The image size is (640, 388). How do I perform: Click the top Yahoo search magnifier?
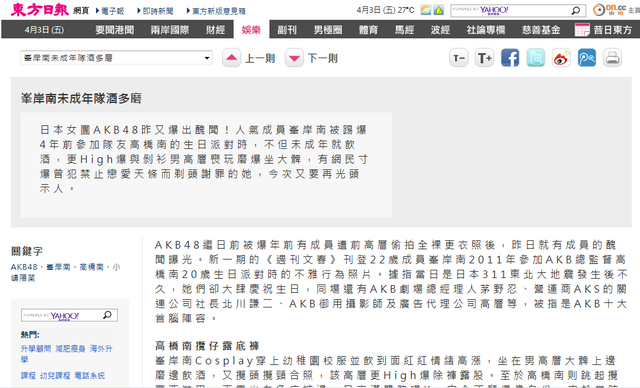tap(576, 11)
